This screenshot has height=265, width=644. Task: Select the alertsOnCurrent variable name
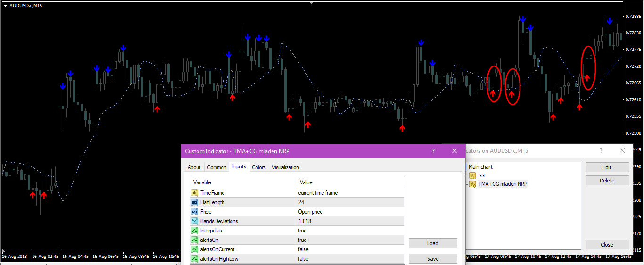pyautogui.click(x=217, y=249)
